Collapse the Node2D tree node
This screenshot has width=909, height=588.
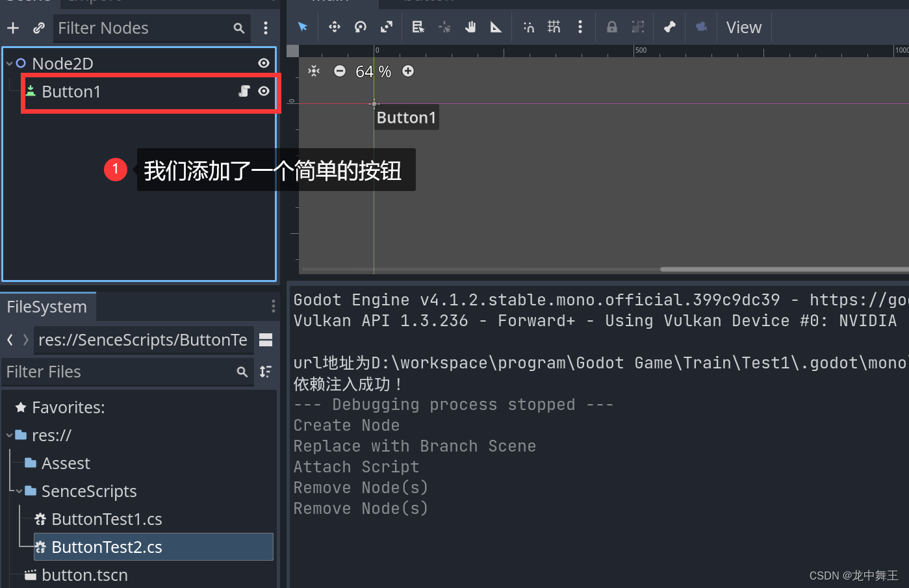click(9, 64)
